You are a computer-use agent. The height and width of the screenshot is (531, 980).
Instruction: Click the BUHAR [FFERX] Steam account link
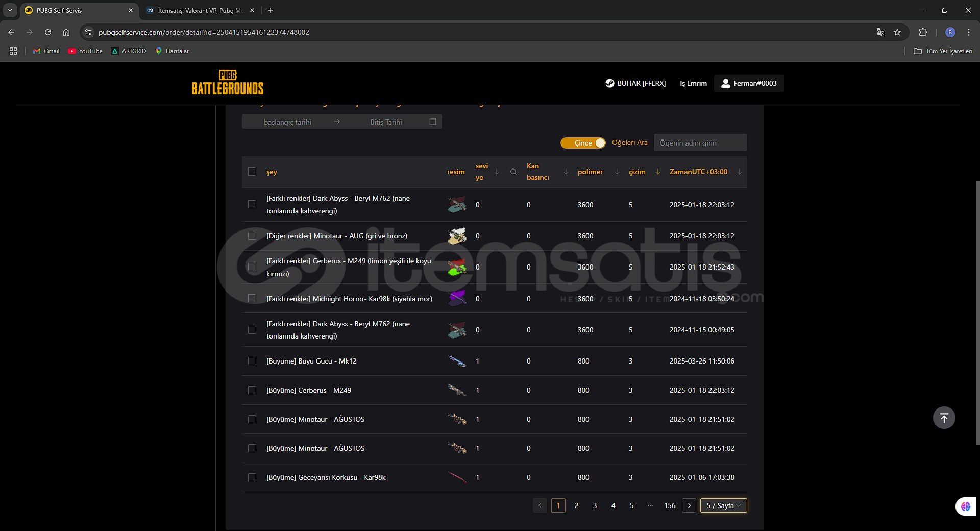tap(635, 83)
